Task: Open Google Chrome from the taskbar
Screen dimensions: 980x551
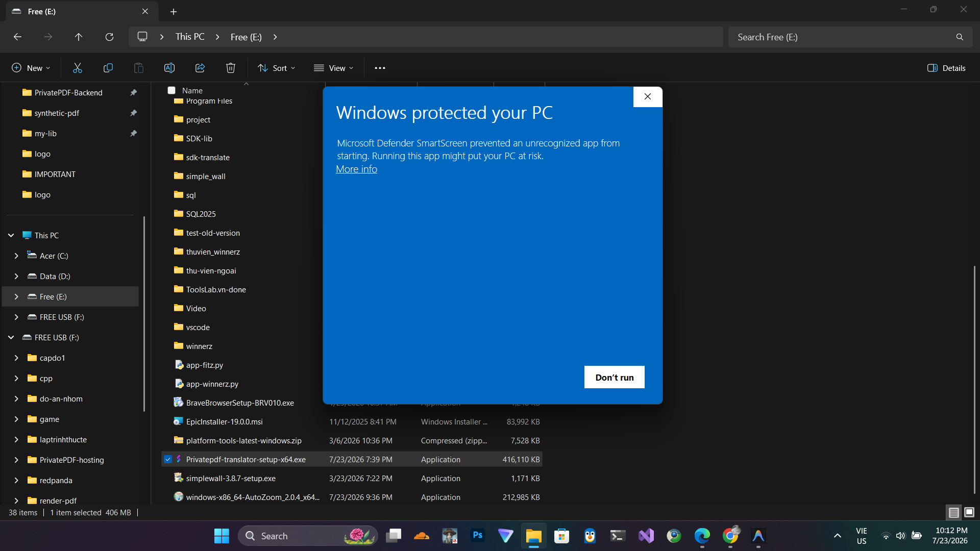Action: coord(730,536)
